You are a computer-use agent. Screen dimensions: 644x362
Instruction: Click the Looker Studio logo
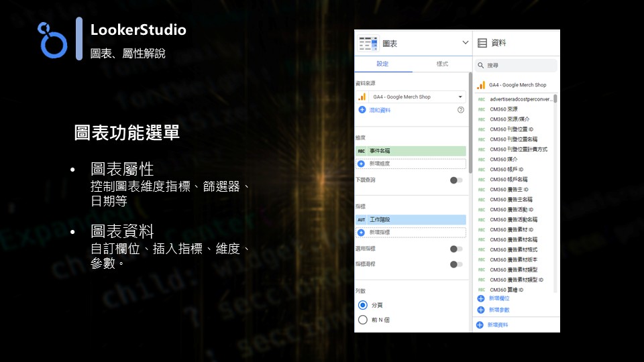pos(52,39)
